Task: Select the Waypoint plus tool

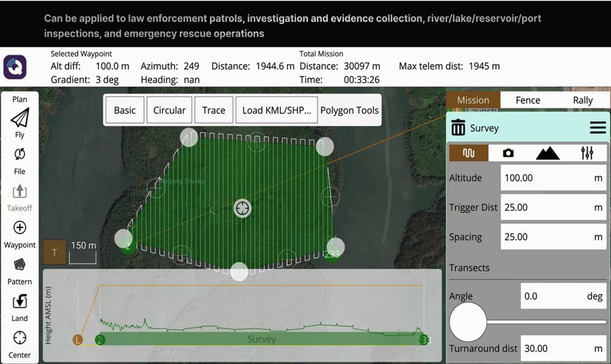Action: coord(20,228)
